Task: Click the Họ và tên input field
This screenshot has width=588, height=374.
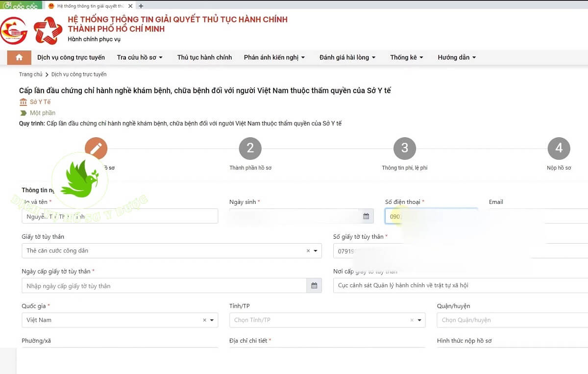Action: tap(120, 216)
